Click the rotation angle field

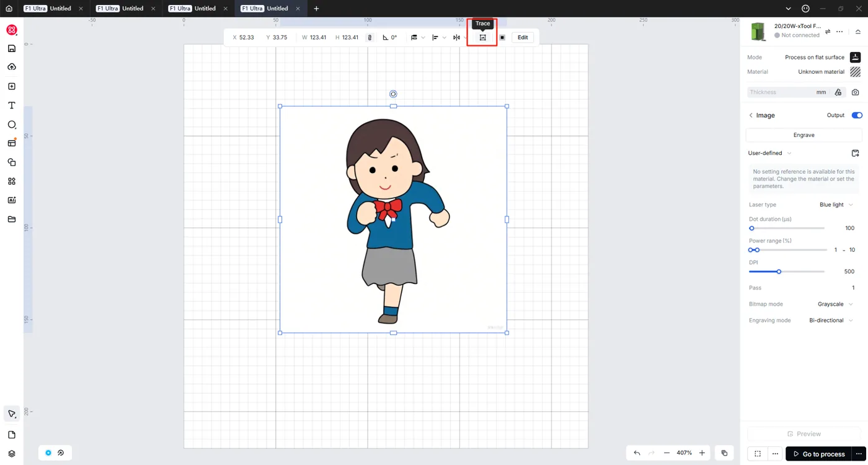pos(390,38)
